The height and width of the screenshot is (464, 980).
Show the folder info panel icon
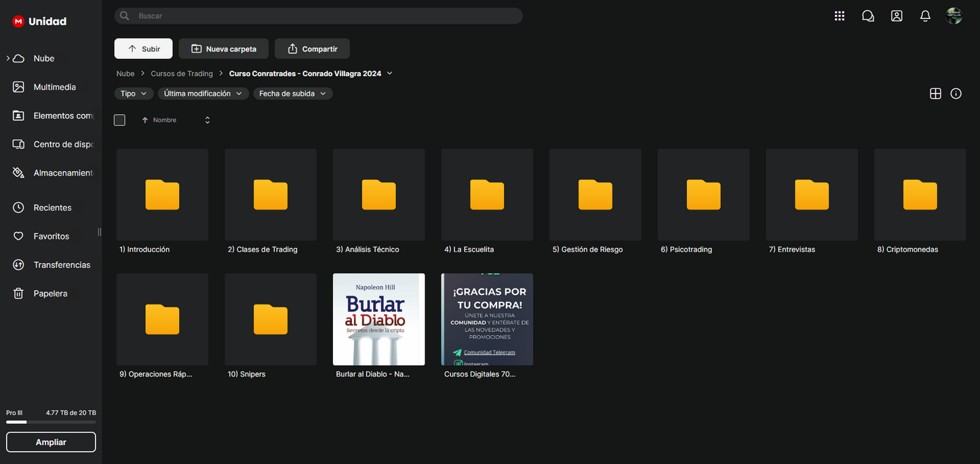click(x=956, y=94)
